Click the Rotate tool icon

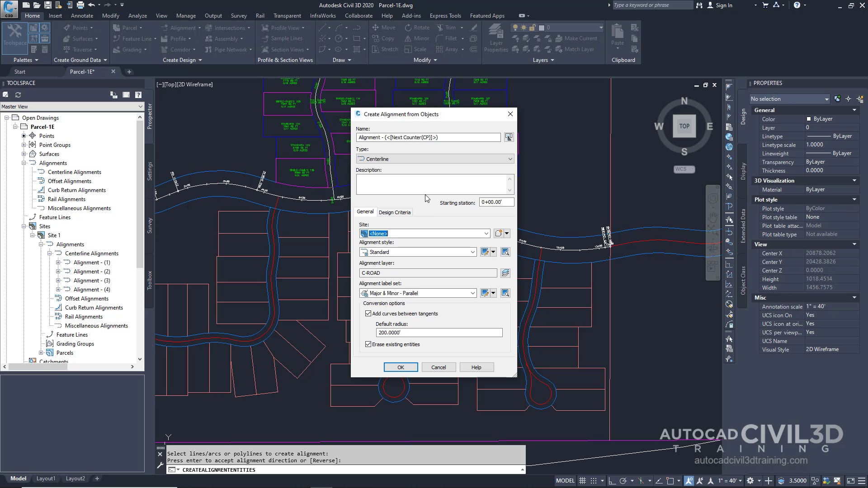(x=408, y=28)
